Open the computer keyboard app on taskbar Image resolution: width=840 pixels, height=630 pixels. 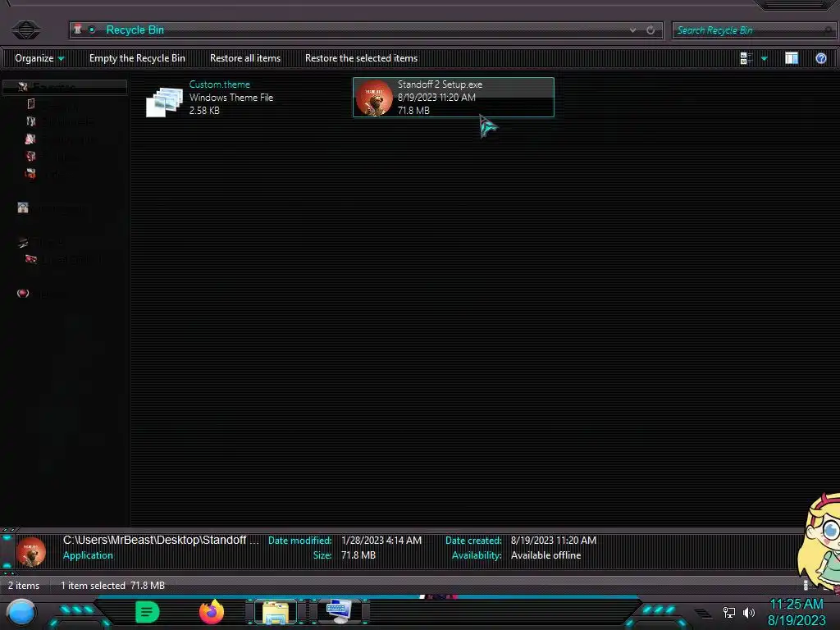point(339,612)
